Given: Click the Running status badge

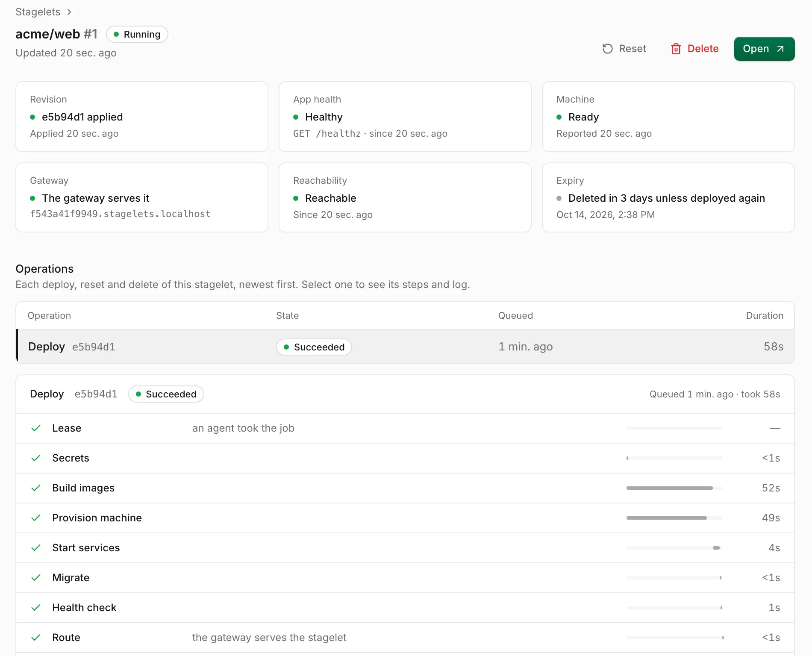Looking at the screenshot, I should (137, 34).
